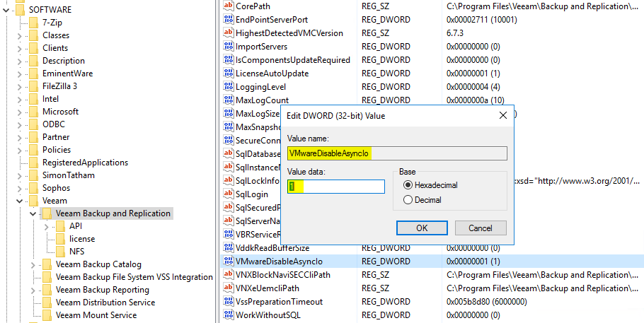The image size is (644, 323).
Task: Click the ImportServers DWORD icon
Action: click(228, 47)
